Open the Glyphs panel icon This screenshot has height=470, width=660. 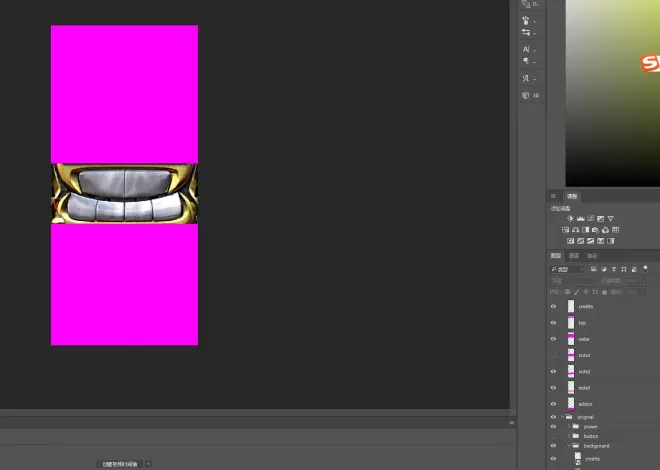526,78
